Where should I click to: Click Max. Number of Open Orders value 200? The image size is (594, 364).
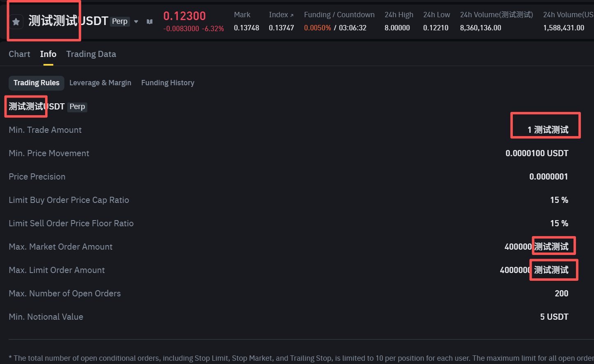(562, 293)
